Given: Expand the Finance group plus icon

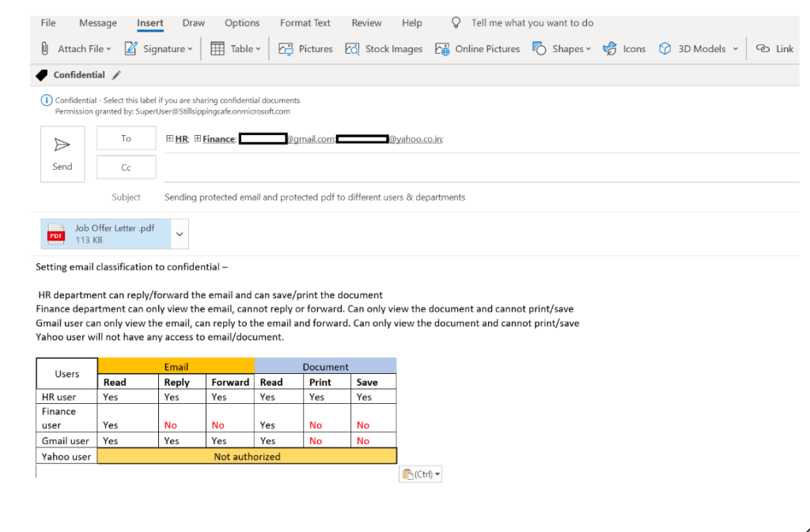Looking at the screenshot, I should [x=197, y=138].
